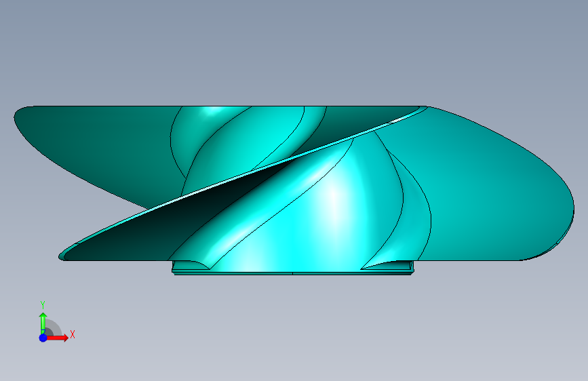Select the flat hub flange beneath the blades
This screenshot has height=381, width=588.
(292, 274)
